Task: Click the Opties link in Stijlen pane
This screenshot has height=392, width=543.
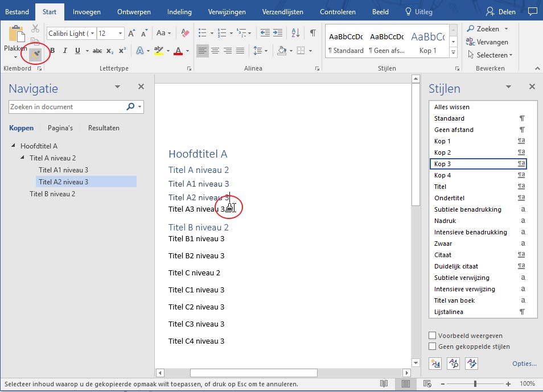Action: pos(524,364)
